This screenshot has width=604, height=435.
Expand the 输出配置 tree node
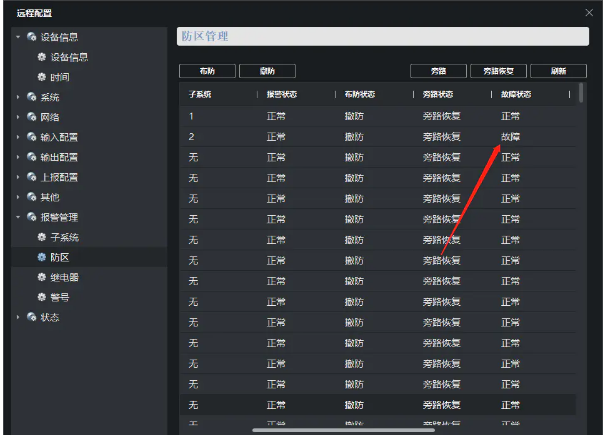tap(18, 157)
